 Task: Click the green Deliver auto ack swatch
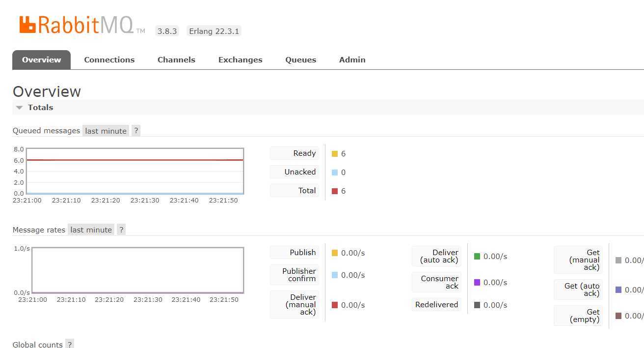click(477, 257)
